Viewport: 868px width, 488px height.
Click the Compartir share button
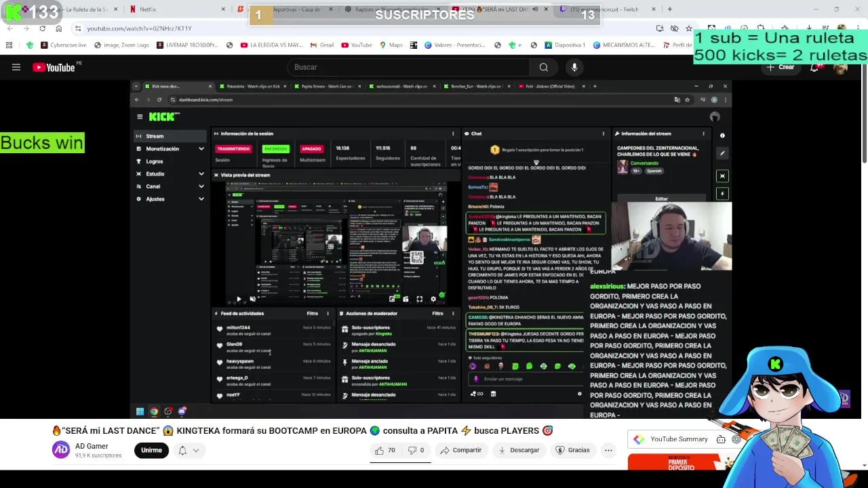click(x=460, y=450)
